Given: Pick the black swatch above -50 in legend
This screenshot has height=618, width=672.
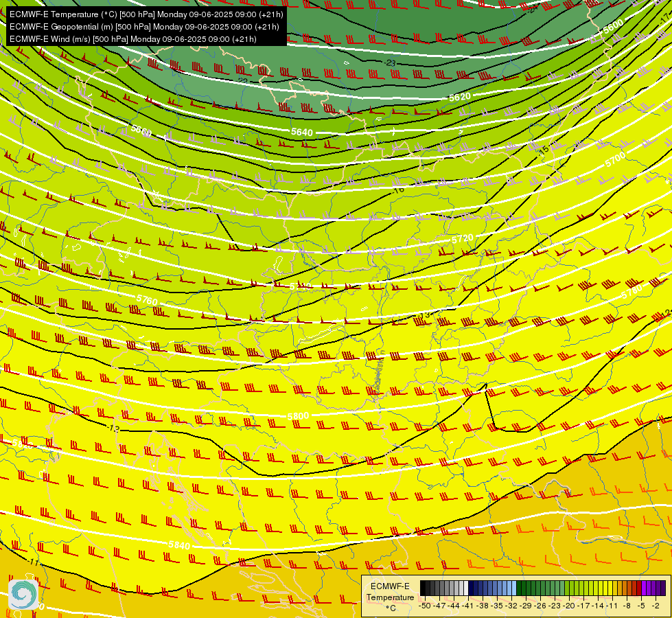Looking at the screenshot, I should (423, 588).
